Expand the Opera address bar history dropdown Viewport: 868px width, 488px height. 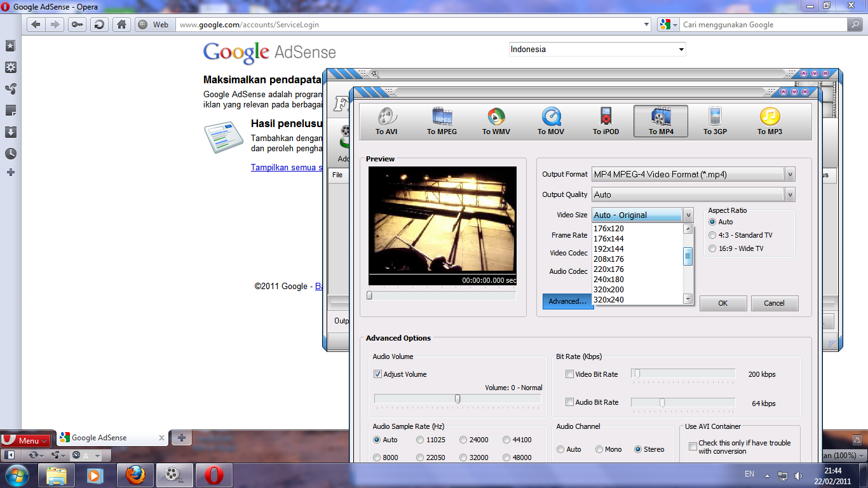click(x=646, y=25)
